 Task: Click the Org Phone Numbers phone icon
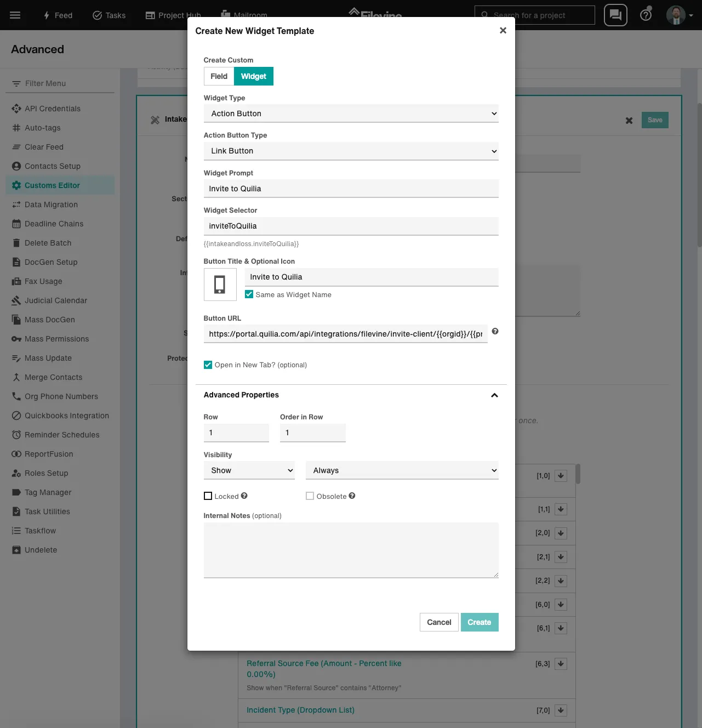tap(16, 396)
